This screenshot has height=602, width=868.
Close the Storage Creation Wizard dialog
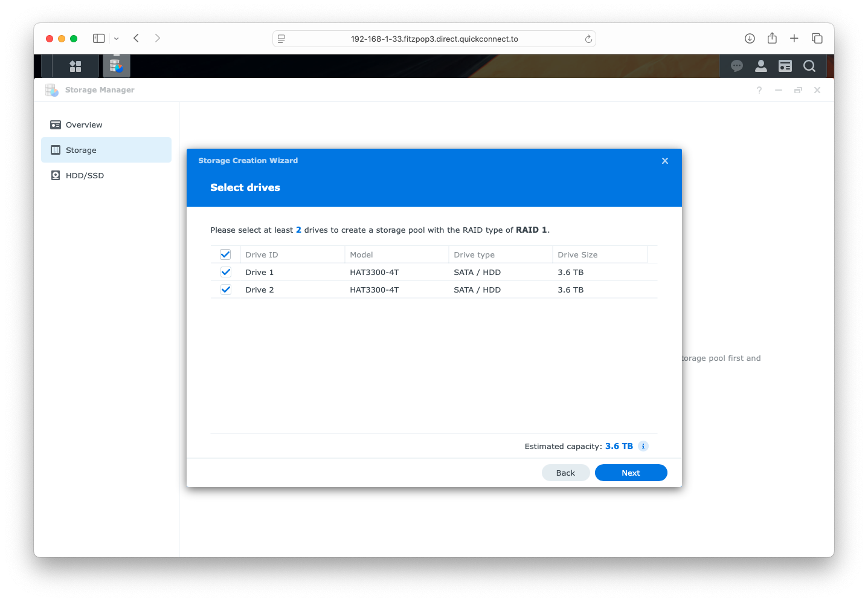click(x=665, y=161)
